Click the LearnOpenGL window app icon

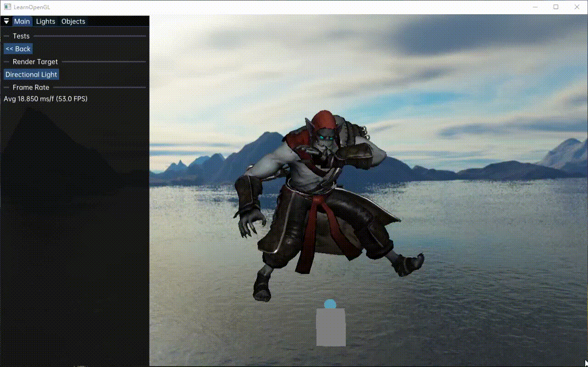[x=7, y=7]
